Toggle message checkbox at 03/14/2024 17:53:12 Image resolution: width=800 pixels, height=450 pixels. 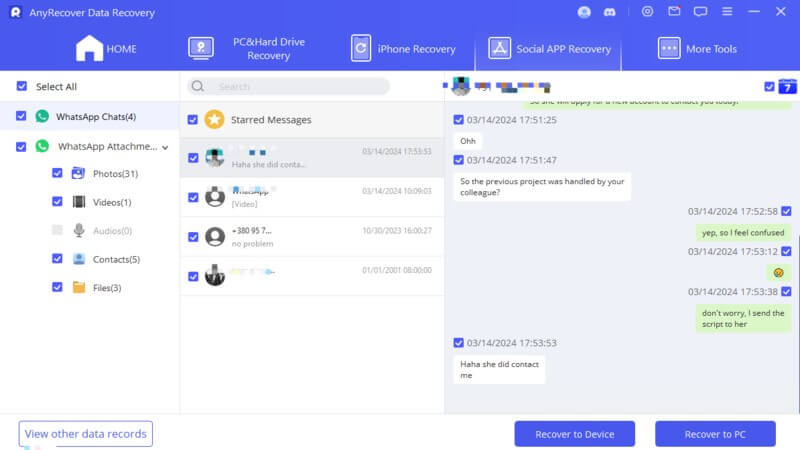pos(786,251)
